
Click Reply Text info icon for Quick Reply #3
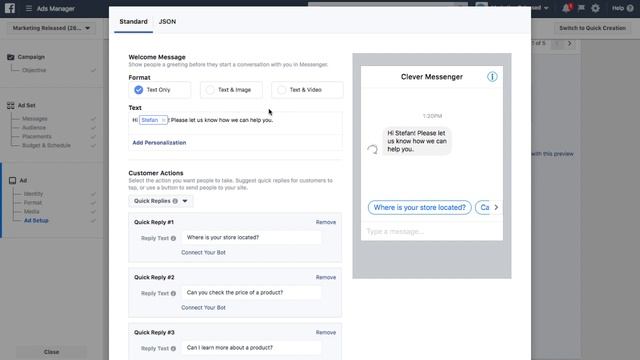click(173, 349)
